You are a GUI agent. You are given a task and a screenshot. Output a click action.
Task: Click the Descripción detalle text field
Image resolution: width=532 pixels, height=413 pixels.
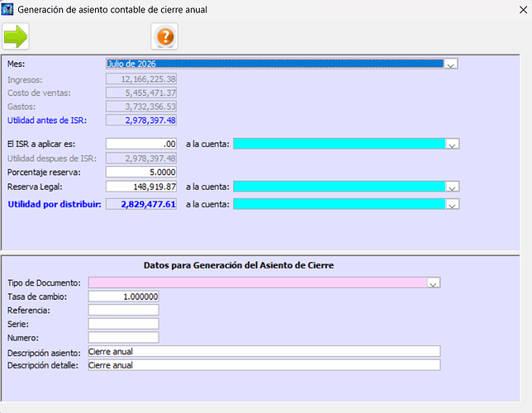pyautogui.click(x=264, y=365)
